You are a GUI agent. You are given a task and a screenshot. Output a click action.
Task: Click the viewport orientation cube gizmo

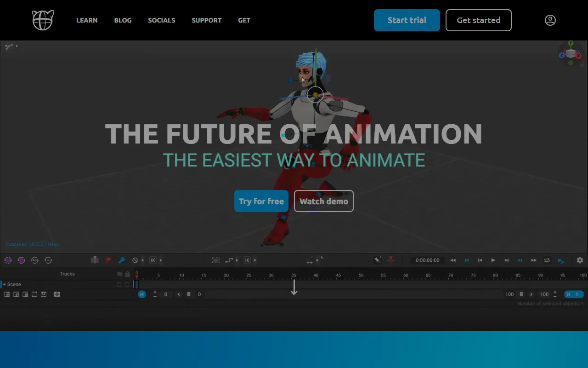(571, 54)
